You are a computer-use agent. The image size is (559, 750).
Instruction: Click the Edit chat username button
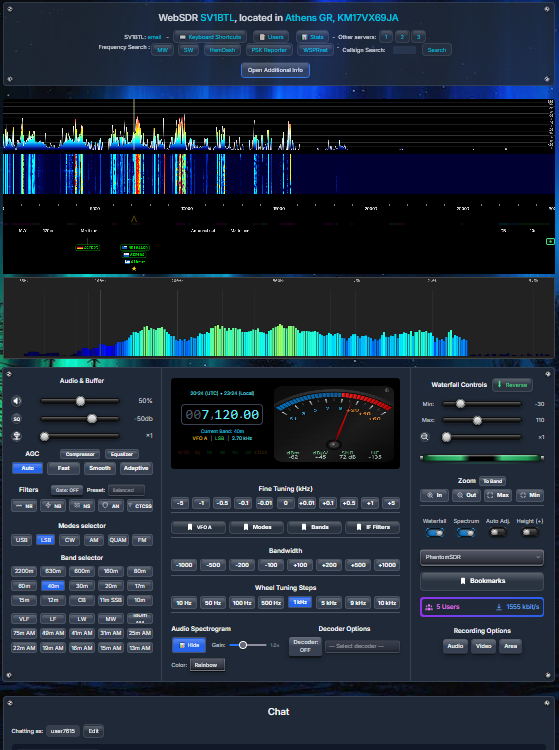tap(93, 731)
